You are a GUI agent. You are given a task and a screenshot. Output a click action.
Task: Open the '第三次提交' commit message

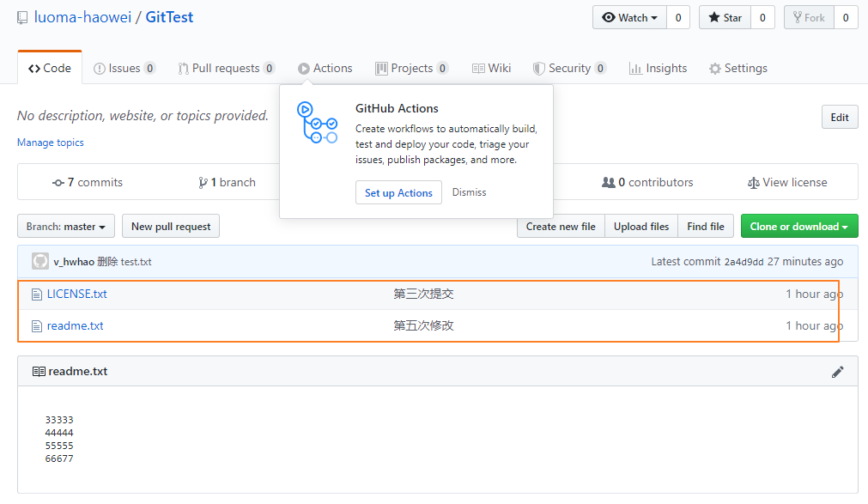(x=423, y=295)
